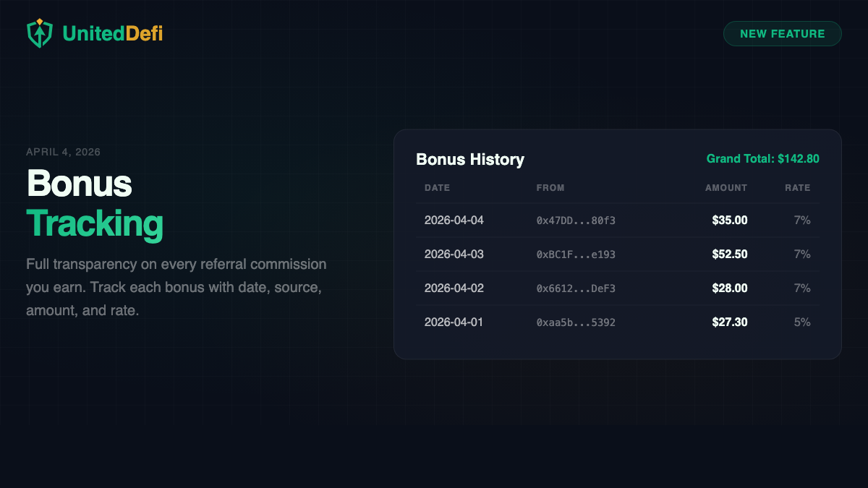Click the Tracking headline text
Viewport: 868px width, 488px height.
95,224
